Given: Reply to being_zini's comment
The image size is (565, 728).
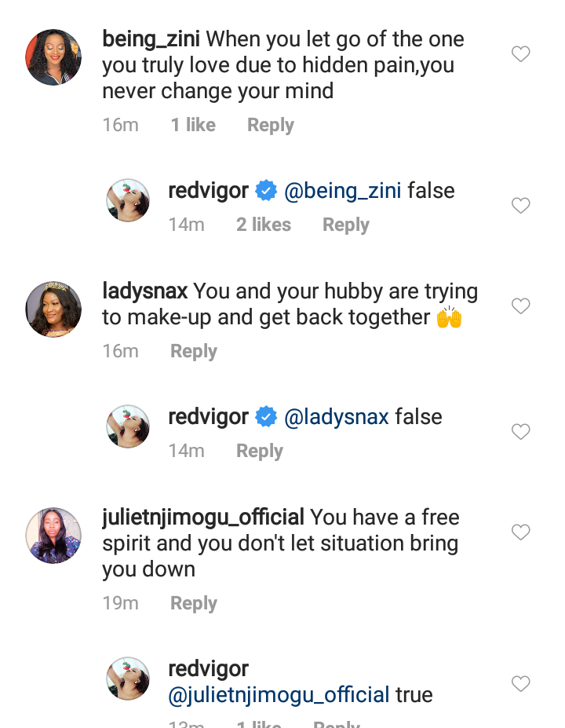Looking at the screenshot, I should tap(270, 125).
